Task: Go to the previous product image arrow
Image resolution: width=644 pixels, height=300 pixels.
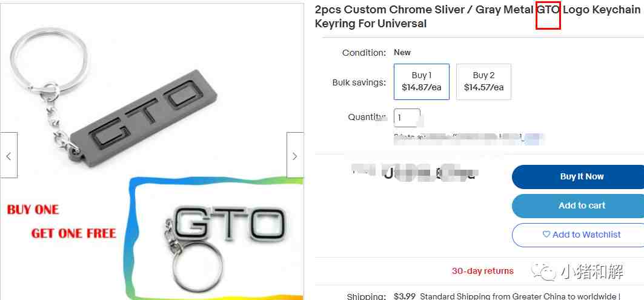Action: tap(8, 156)
